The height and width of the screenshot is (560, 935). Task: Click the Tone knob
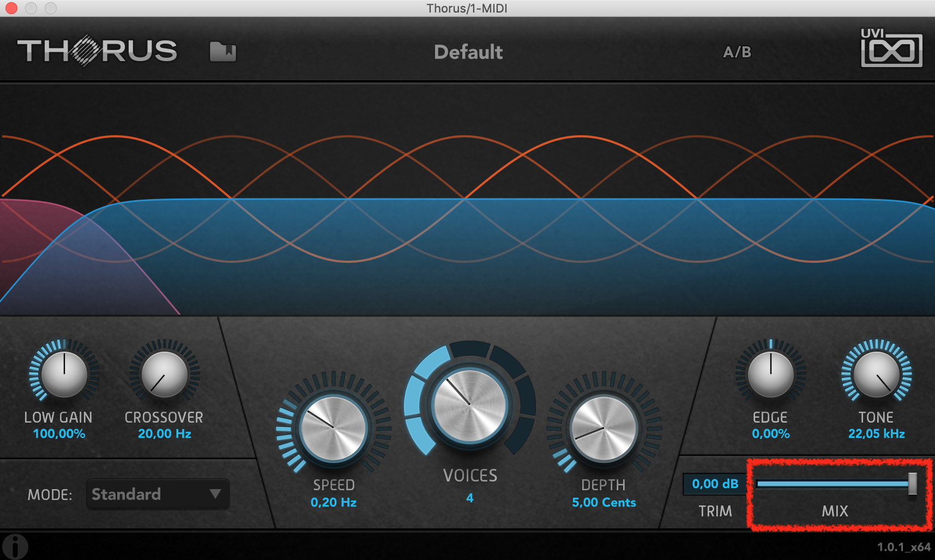point(876,374)
